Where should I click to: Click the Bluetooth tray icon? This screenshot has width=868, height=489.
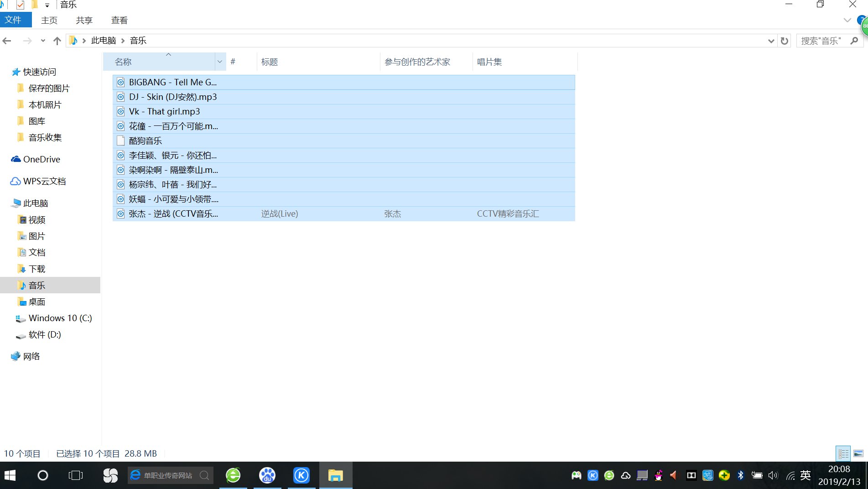[x=740, y=475]
